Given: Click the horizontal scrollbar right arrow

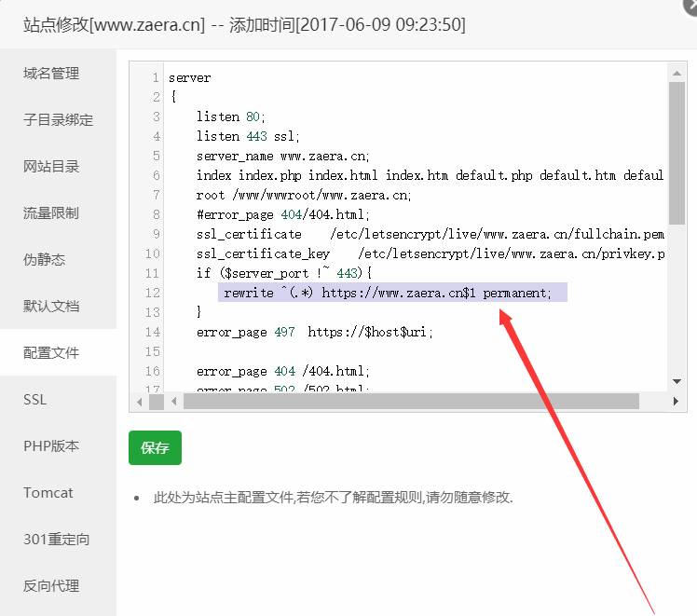Looking at the screenshot, I should (676, 402).
